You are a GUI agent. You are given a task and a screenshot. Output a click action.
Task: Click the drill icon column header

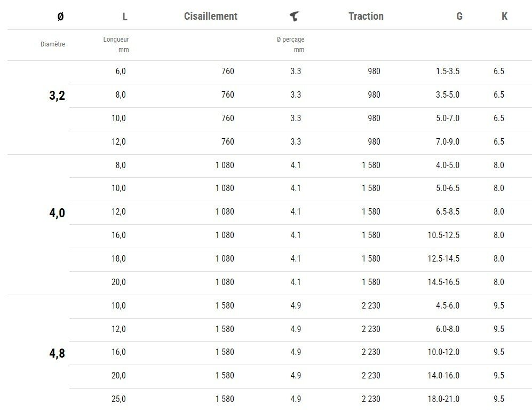point(293,17)
